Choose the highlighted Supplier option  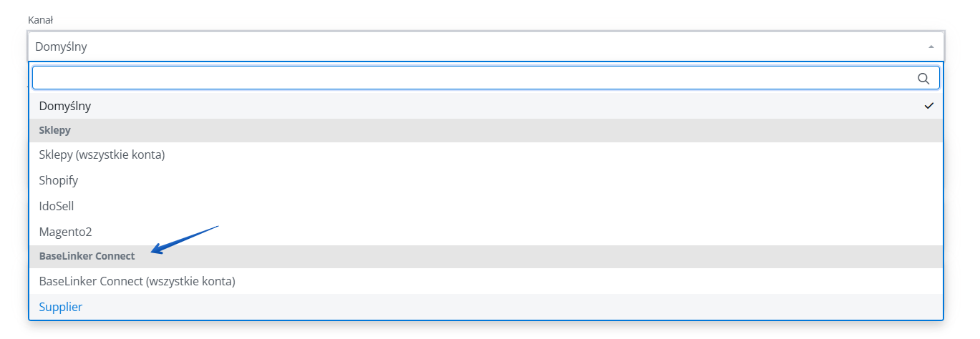486,307
